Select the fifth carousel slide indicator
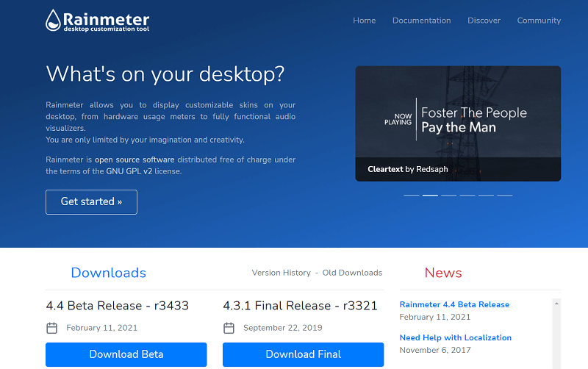Viewport: 588px width, 369px height. pos(486,196)
